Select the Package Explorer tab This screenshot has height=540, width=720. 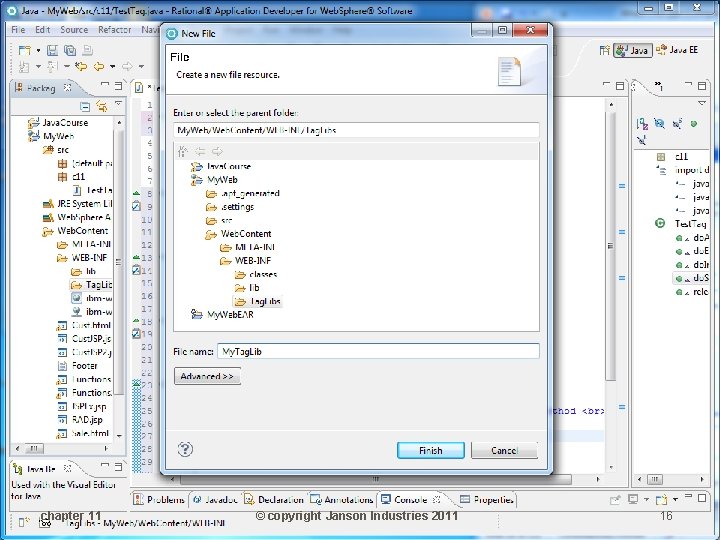tap(42, 87)
